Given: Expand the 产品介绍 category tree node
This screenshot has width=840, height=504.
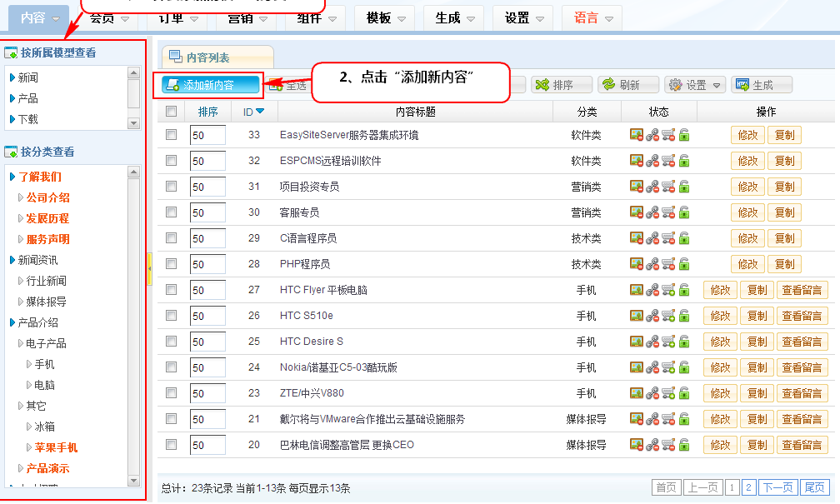Looking at the screenshot, I should pyautogui.click(x=12, y=322).
